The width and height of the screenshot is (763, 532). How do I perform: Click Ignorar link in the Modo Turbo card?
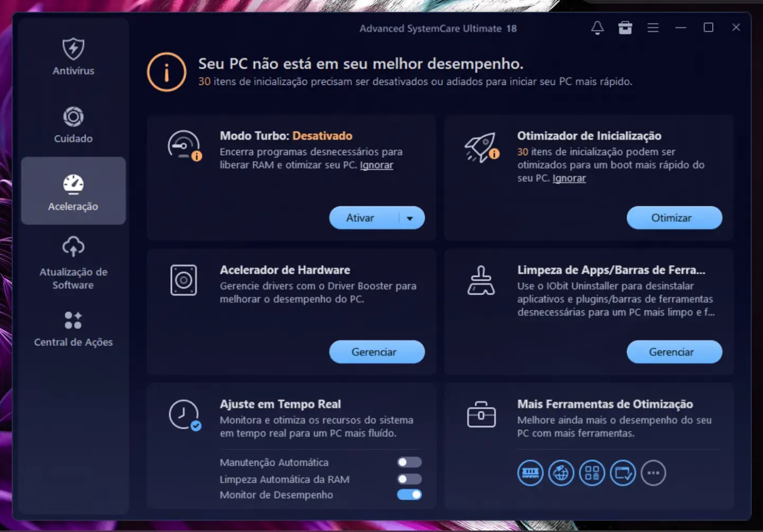tap(377, 165)
